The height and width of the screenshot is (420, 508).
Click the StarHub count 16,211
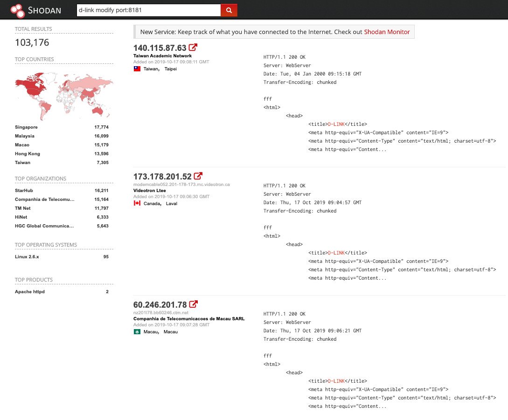pos(101,190)
